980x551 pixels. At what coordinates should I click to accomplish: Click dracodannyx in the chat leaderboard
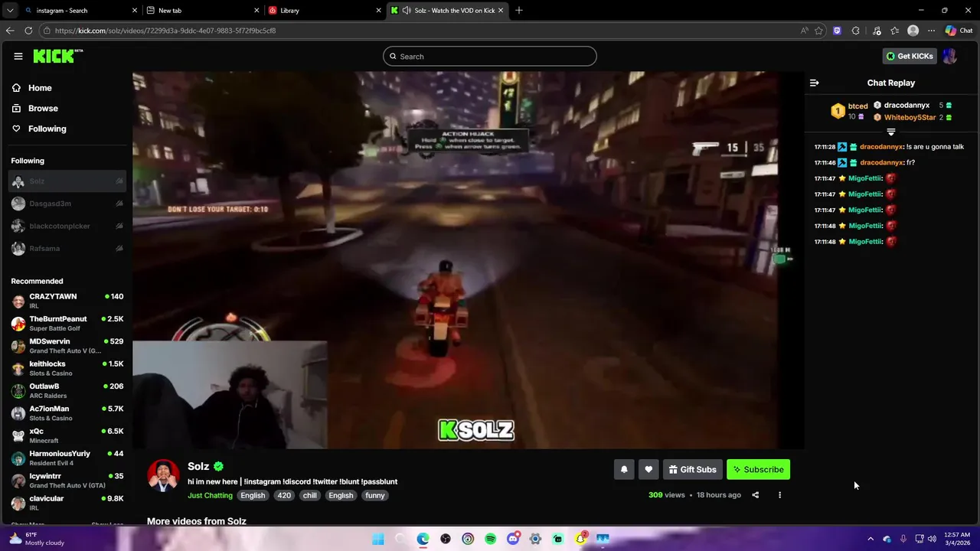906,106
